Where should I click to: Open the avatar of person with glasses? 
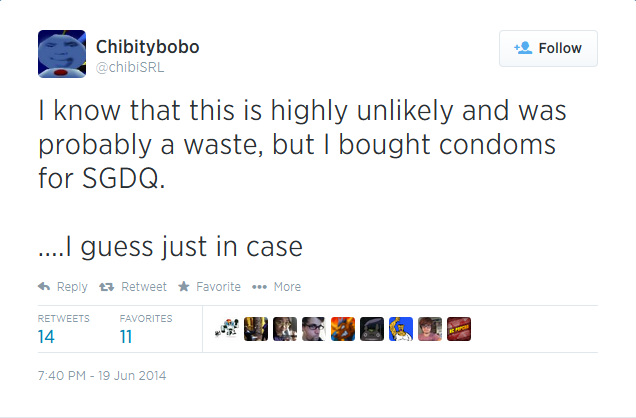pyautogui.click(x=314, y=329)
